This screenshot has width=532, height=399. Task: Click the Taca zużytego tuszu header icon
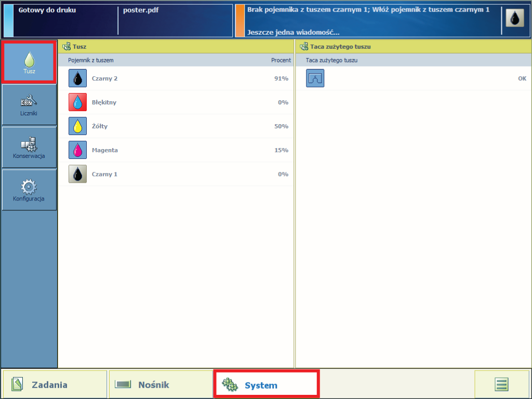(x=304, y=46)
